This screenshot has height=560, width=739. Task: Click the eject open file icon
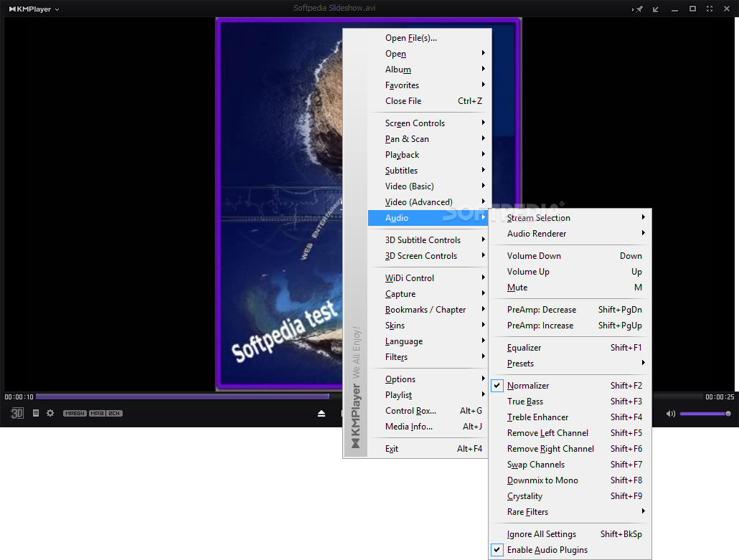pyautogui.click(x=321, y=414)
